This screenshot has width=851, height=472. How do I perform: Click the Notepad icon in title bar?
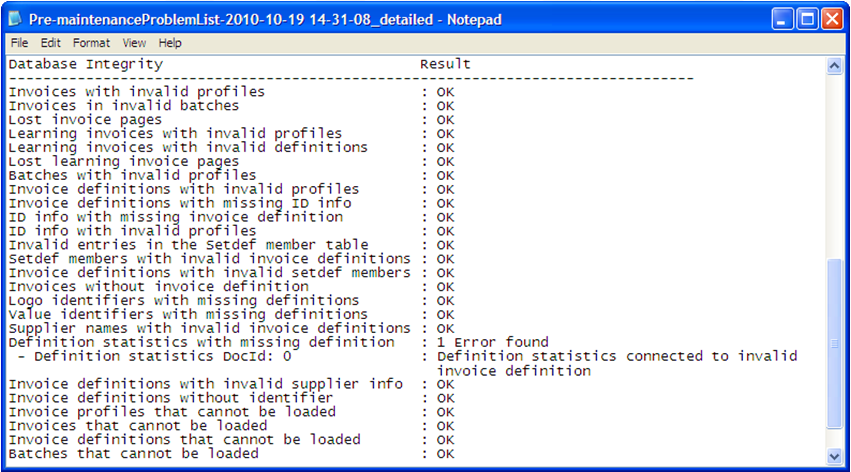point(16,19)
